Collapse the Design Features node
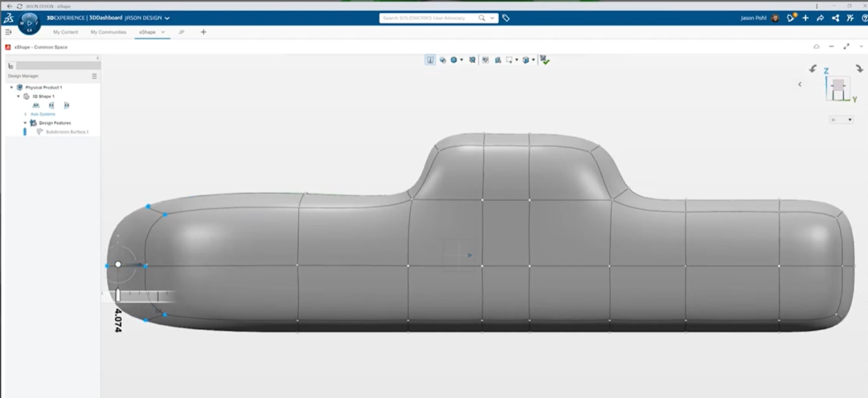This screenshot has height=398, width=868. coord(25,123)
